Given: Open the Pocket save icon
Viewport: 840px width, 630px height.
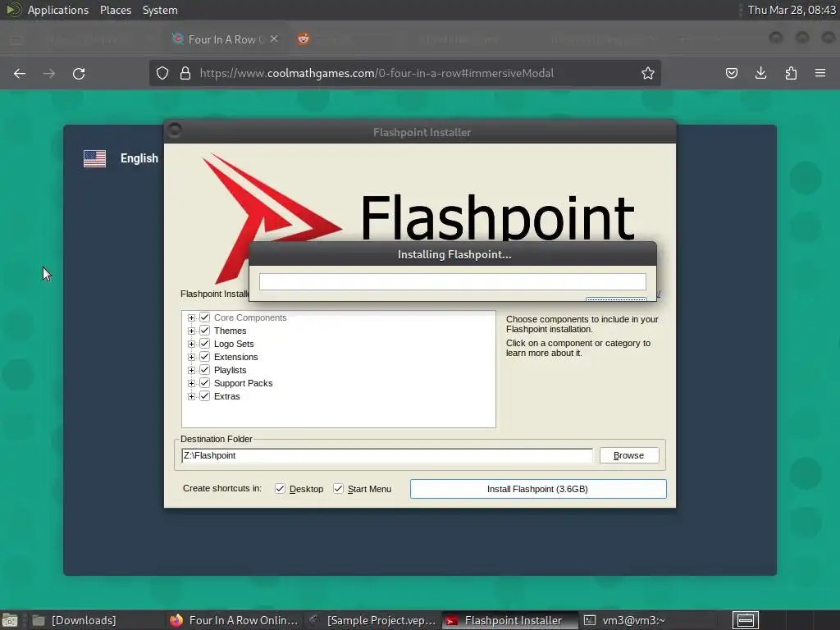Looking at the screenshot, I should [732, 73].
